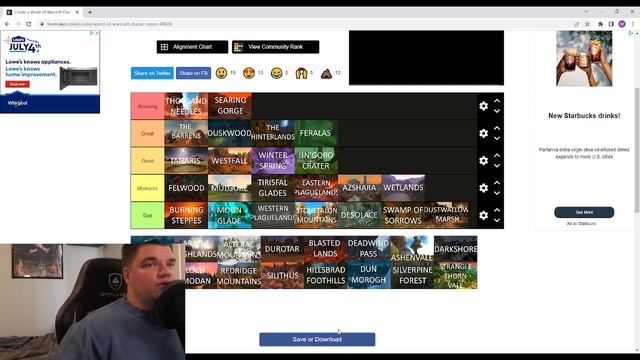Select the Desolace tile

[360, 215]
